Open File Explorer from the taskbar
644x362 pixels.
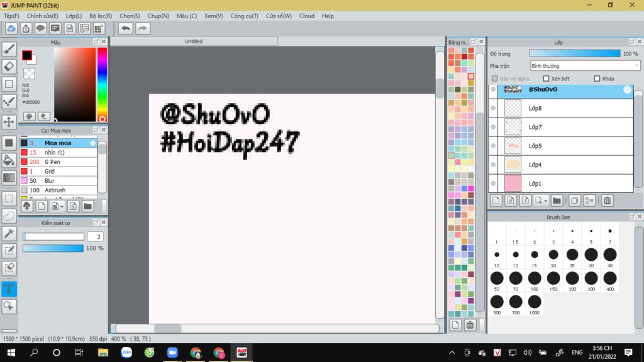103,353
